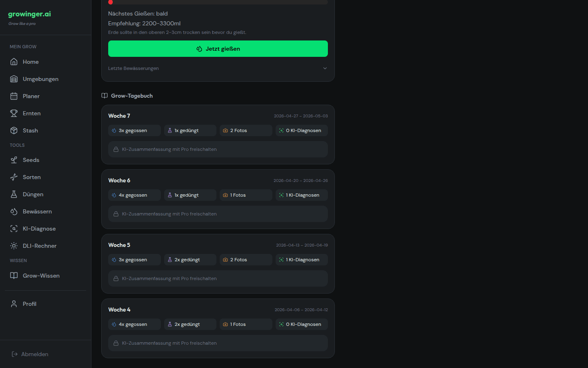The image size is (588, 368).
Task: Click the Jetzt gießen button
Action: point(218,49)
